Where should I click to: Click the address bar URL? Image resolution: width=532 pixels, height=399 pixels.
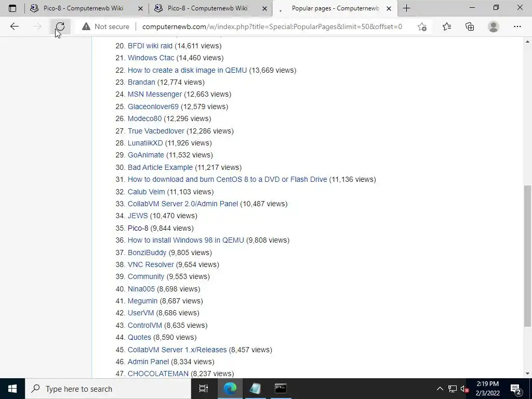[272, 26]
